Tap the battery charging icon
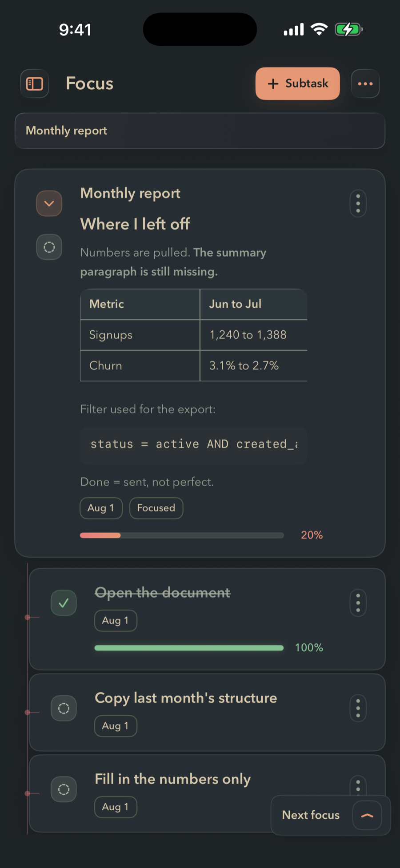The height and width of the screenshot is (868, 400). point(349,30)
